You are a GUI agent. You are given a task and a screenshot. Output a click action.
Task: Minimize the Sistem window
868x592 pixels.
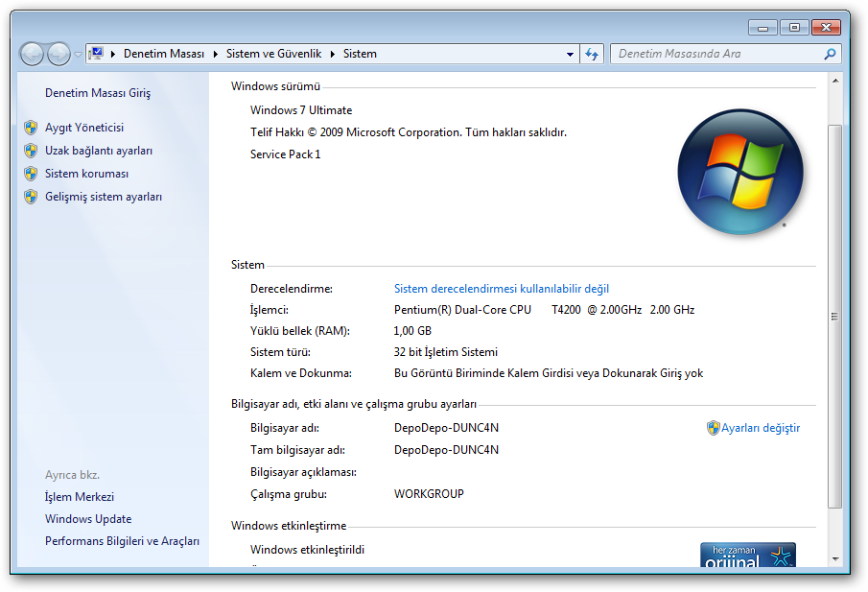click(762, 27)
